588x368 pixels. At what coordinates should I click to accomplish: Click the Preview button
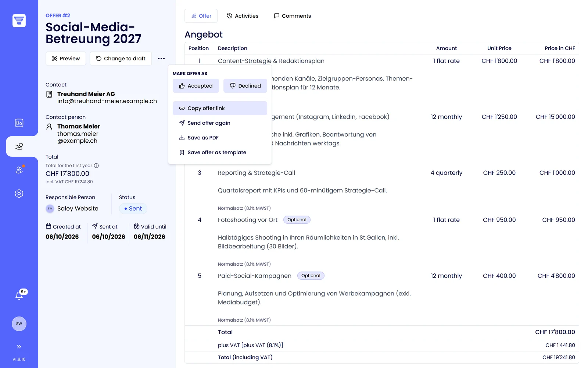coord(66,59)
